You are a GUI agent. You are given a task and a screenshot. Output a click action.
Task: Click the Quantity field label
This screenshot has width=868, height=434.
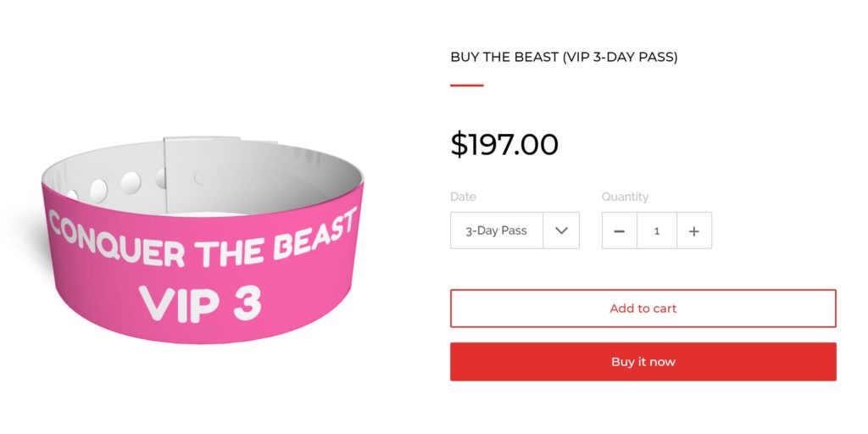[x=625, y=197]
